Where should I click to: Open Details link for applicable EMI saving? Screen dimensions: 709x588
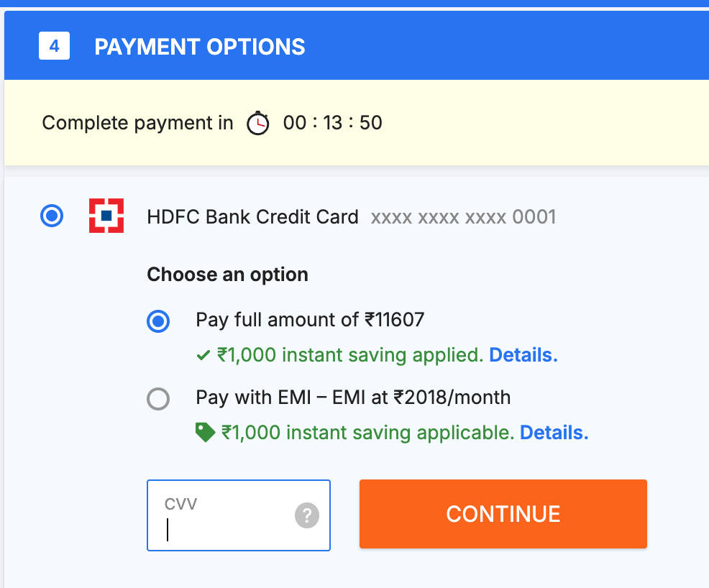tap(554, 433)
